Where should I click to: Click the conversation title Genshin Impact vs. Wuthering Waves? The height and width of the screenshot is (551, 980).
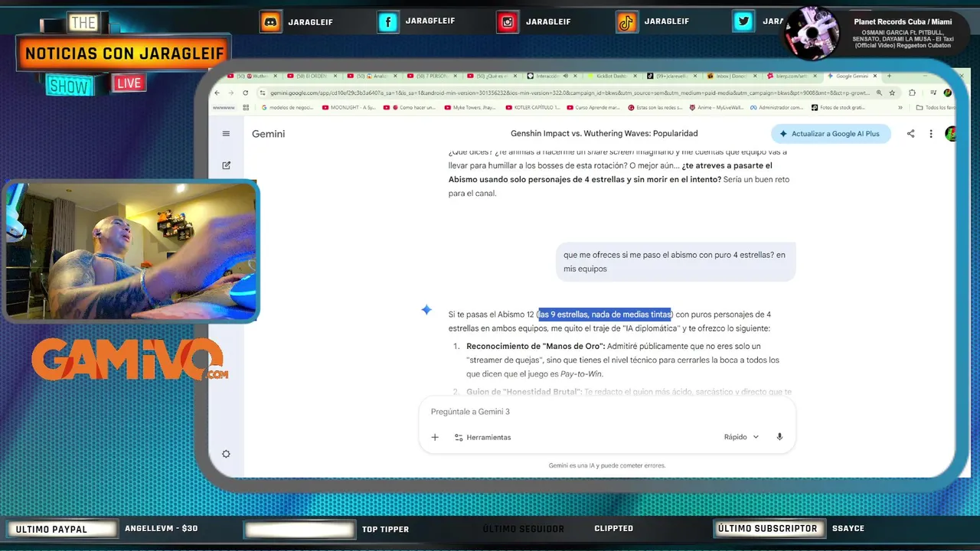coord(604,134)
